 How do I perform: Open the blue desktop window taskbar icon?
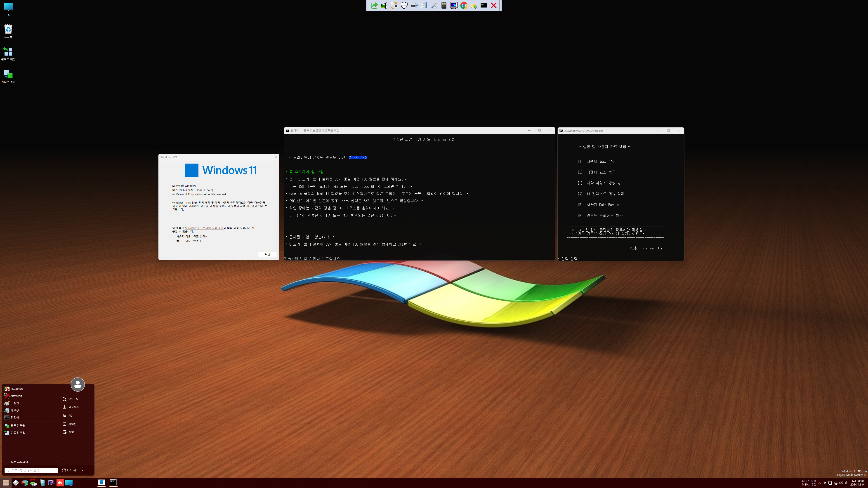(x=69, y=483)
